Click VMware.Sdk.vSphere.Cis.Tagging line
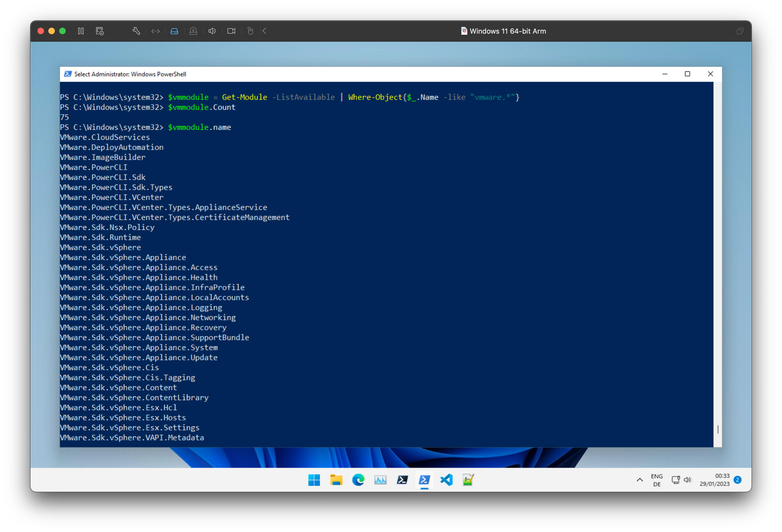 tap(128, 377)
